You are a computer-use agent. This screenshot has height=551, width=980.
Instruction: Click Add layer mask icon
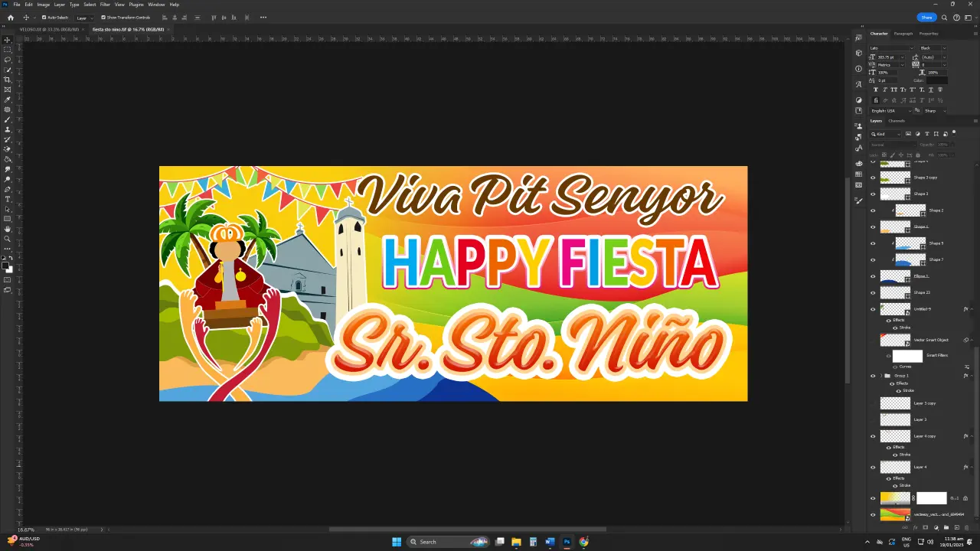[925, 527]
